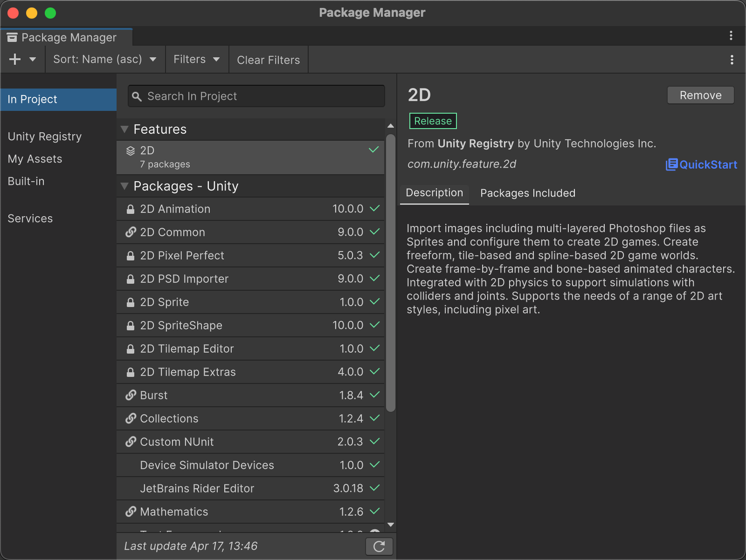The image size is (746, 560).
Task: Refresh the package list with the reload button
Action: tap(379, 546)
